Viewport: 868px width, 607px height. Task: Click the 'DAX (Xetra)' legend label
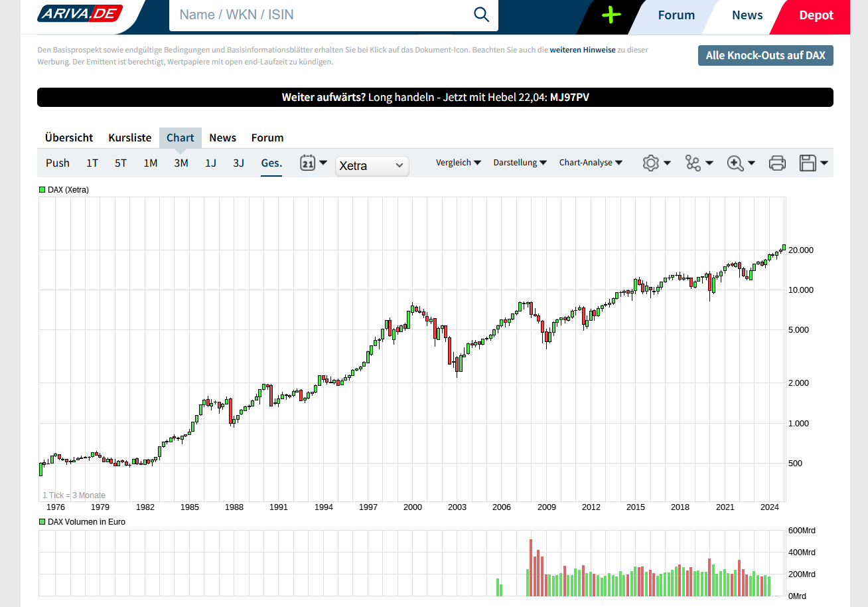tap(68, 190)
